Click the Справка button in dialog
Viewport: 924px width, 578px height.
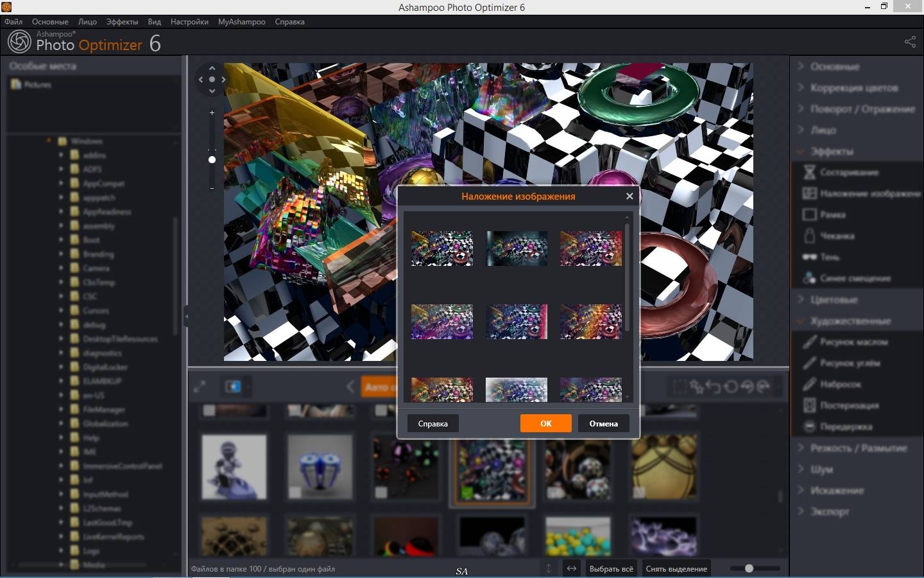click(x=433, y=423)
